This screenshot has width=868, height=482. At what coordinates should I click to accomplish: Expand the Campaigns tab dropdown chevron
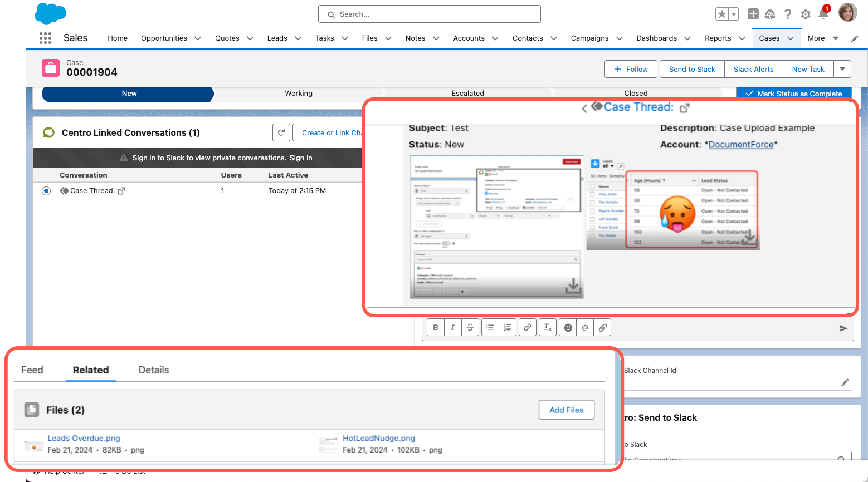[620, 38]
